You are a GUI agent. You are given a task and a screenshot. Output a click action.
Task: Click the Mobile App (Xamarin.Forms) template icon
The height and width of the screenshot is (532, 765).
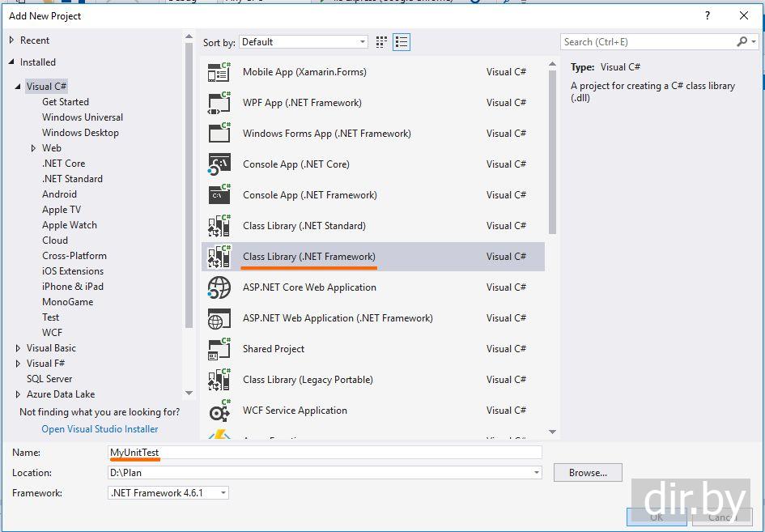(219, 72)
